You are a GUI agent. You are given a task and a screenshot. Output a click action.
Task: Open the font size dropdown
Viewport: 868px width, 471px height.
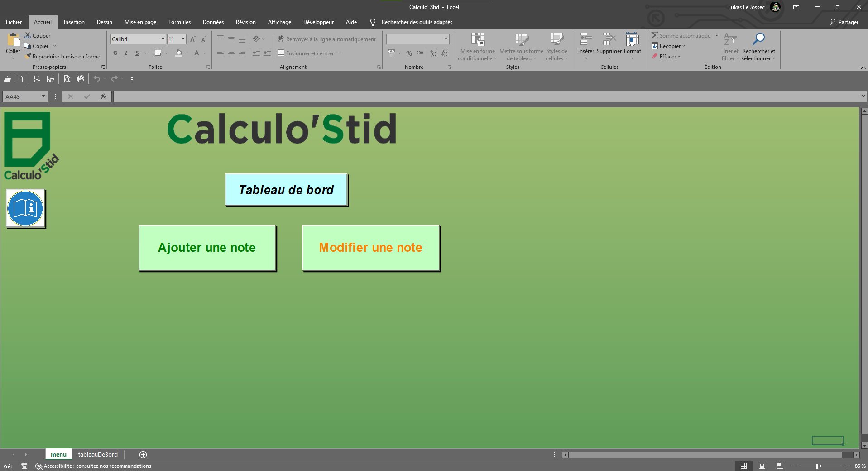pos(183,39)
